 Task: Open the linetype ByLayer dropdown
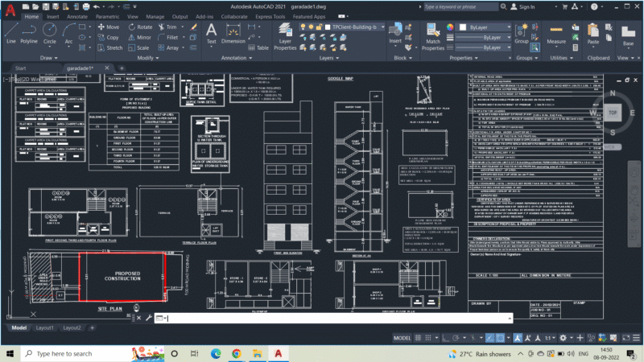(483, 47)
